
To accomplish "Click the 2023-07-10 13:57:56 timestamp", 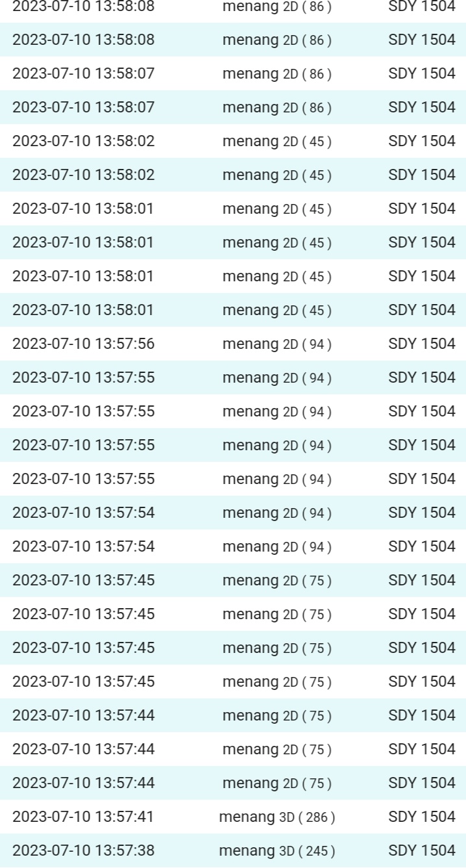I will point(83,343).
